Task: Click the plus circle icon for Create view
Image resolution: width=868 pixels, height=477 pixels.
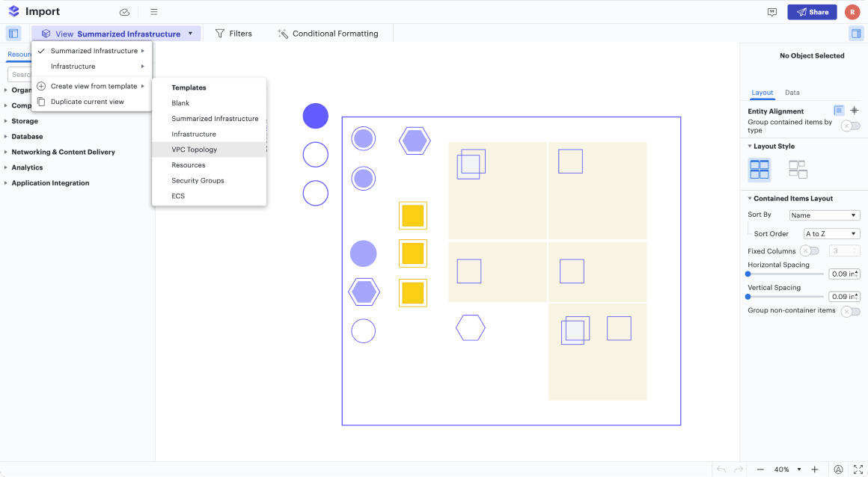Action: point(41,86)
